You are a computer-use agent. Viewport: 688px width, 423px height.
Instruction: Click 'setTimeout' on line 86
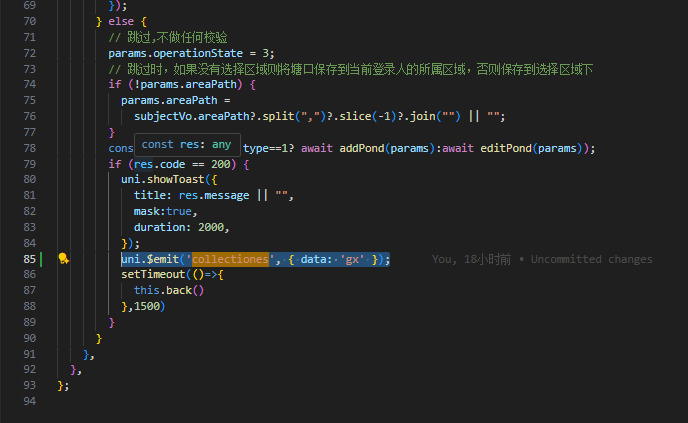click(153, 275)
